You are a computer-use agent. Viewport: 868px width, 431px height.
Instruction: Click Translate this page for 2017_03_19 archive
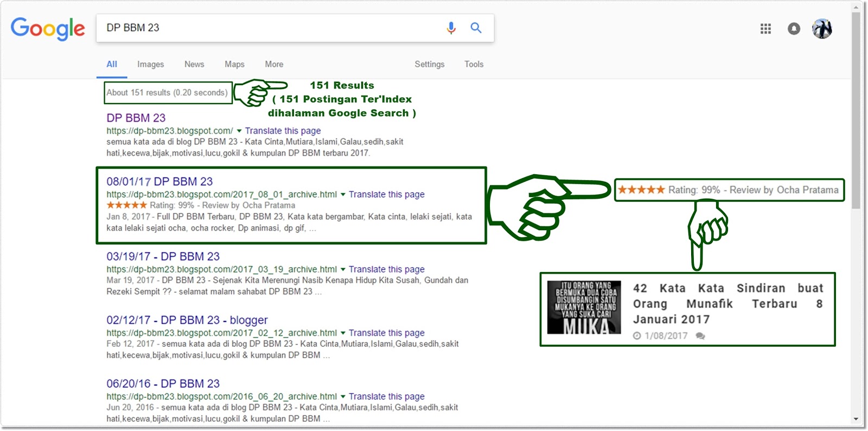coord(387,269)
